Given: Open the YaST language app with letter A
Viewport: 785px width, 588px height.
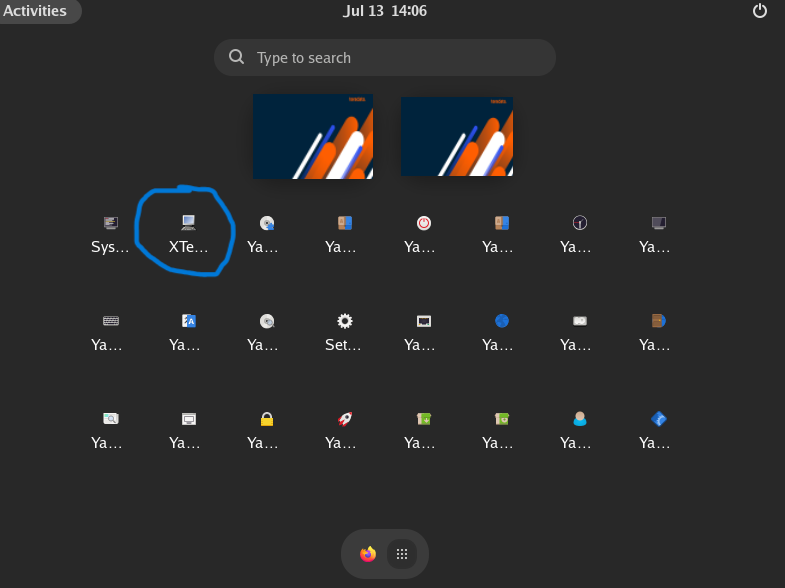Looking at the screenshot, I should (x=188, y=332).
